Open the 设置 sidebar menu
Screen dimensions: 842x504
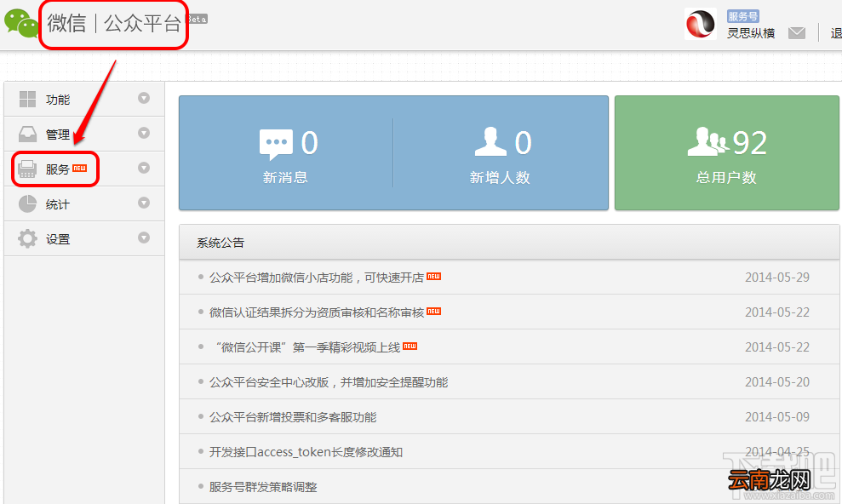[x=84, y=239]
